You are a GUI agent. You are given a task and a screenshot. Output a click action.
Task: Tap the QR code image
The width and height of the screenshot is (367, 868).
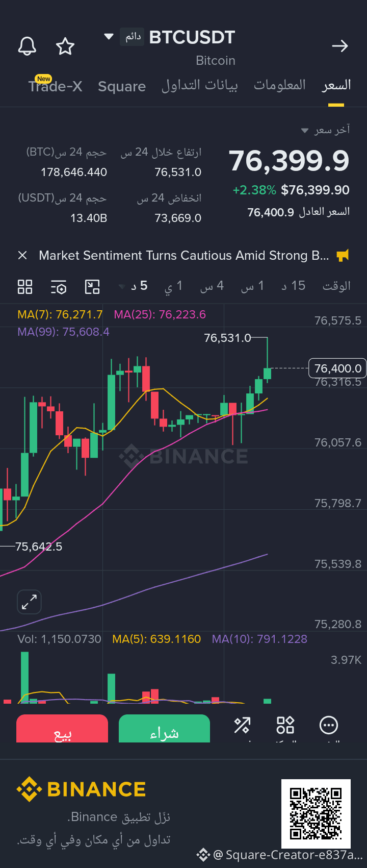click(x=316, y=813)
